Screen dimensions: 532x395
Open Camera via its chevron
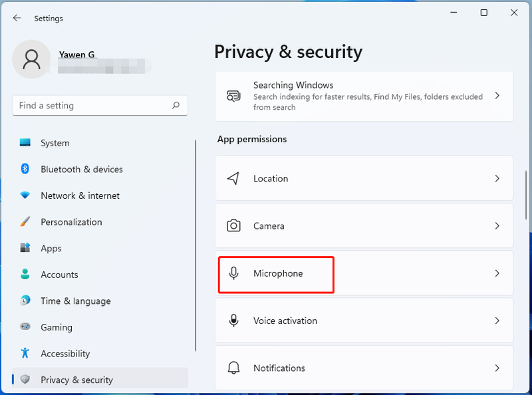(497, 225)
